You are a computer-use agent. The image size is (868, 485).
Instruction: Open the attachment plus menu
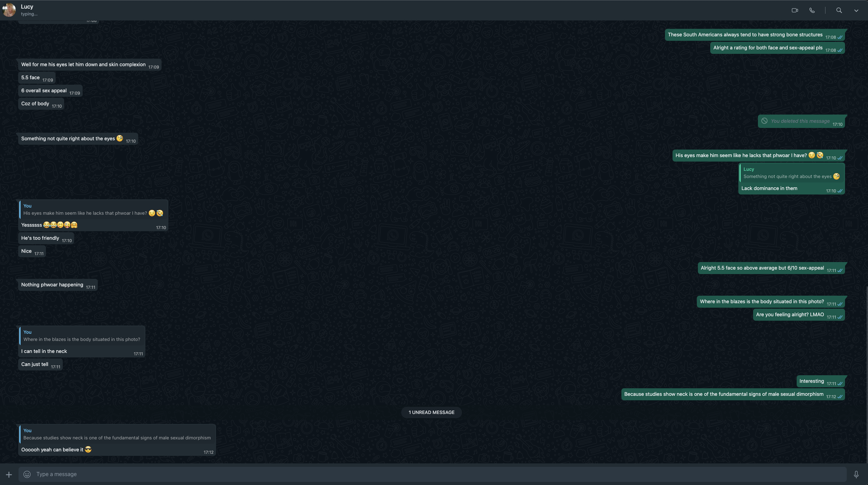pos(9,474)
